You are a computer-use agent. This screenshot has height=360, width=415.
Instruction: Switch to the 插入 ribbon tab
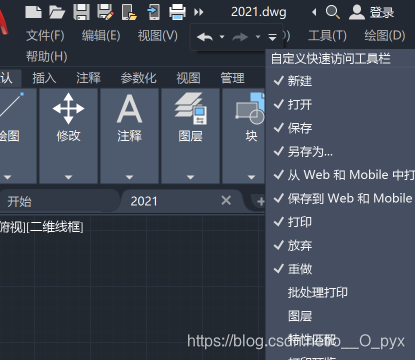44,78
